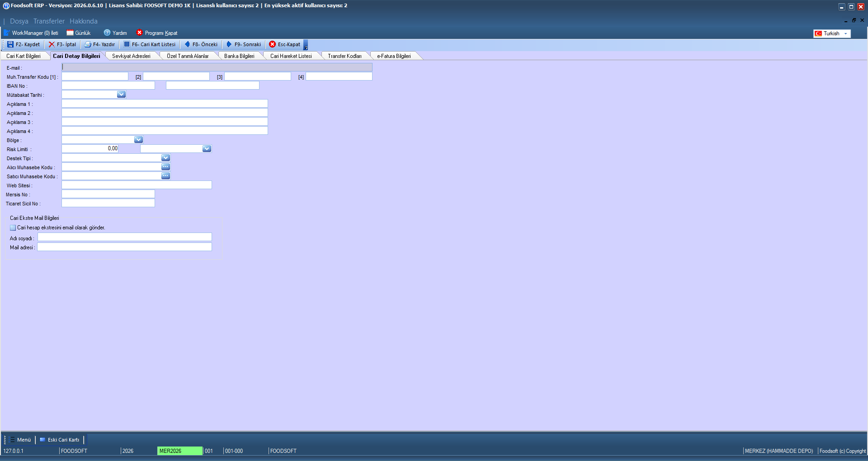Click Satıcı Muhasebe Kodu lookup button
The width and height of the screenshot is (868, 461).
point(165,176)
